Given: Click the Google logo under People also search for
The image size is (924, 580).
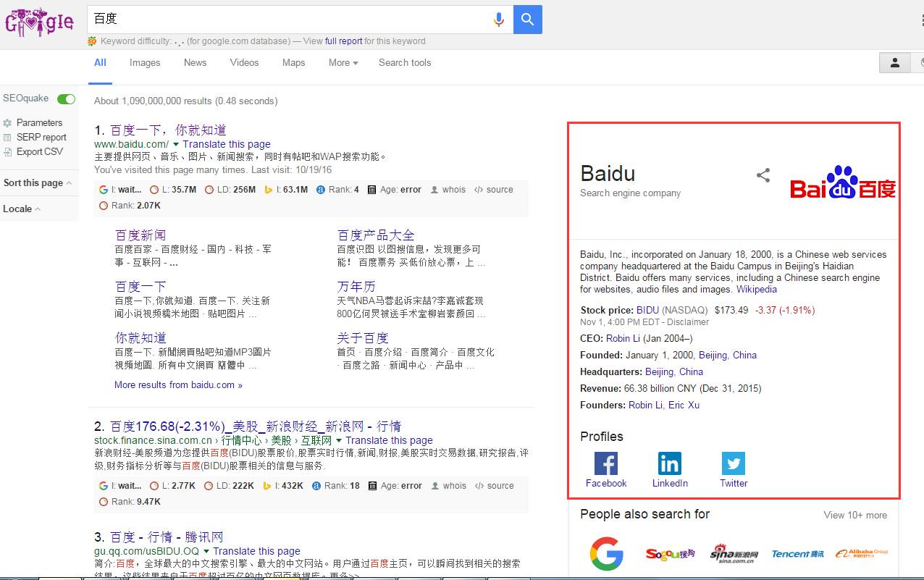Looking at the screenshot, I should click(x=607, y=554).
